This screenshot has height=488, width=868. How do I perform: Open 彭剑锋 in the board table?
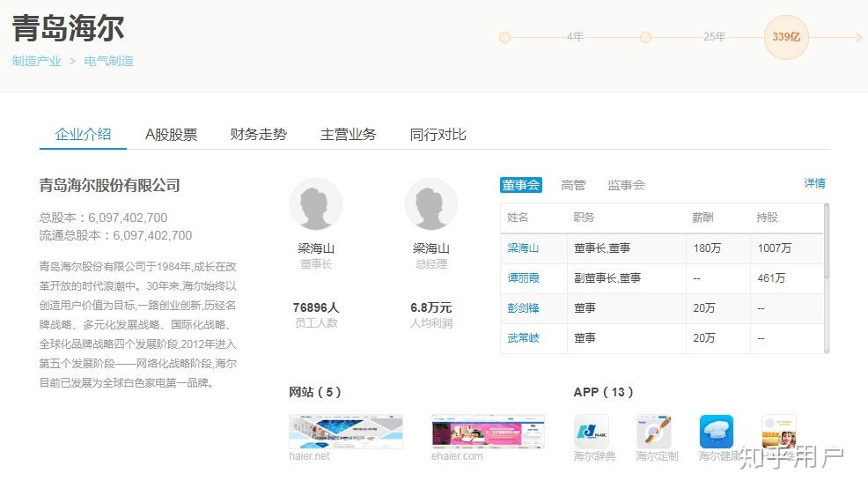pyautogui.click(x=523, y=308)
